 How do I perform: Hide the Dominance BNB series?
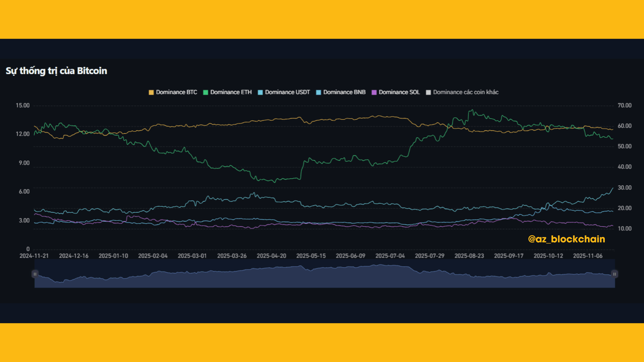[x=344, y=92]
